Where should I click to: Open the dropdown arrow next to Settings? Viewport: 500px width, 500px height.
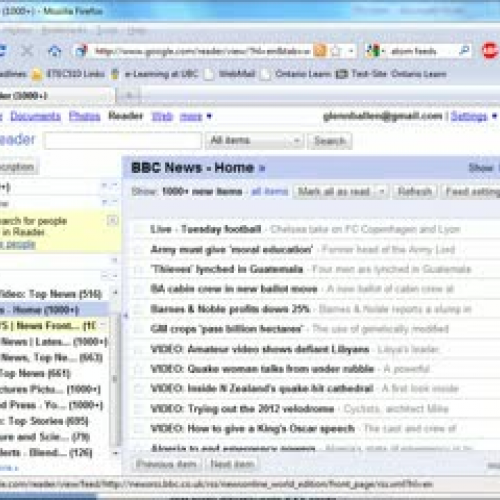click(x=494, y=116)
